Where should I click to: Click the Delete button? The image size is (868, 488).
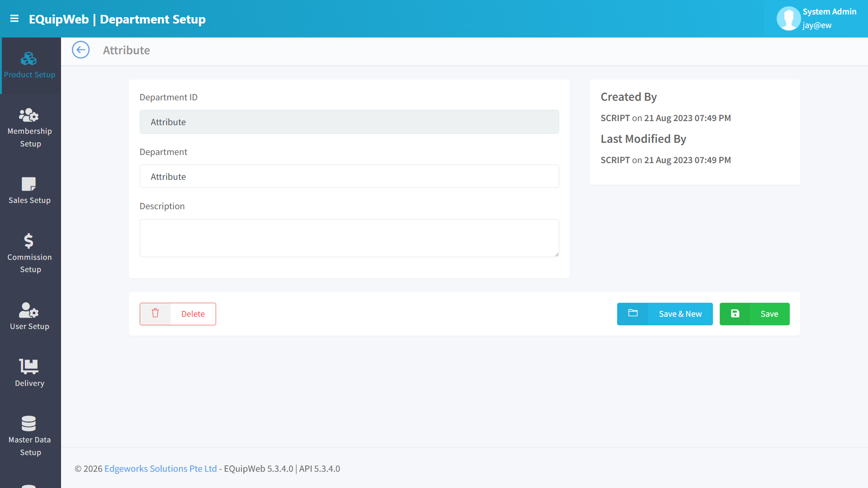pyautogui.click(x=178, y=314)
